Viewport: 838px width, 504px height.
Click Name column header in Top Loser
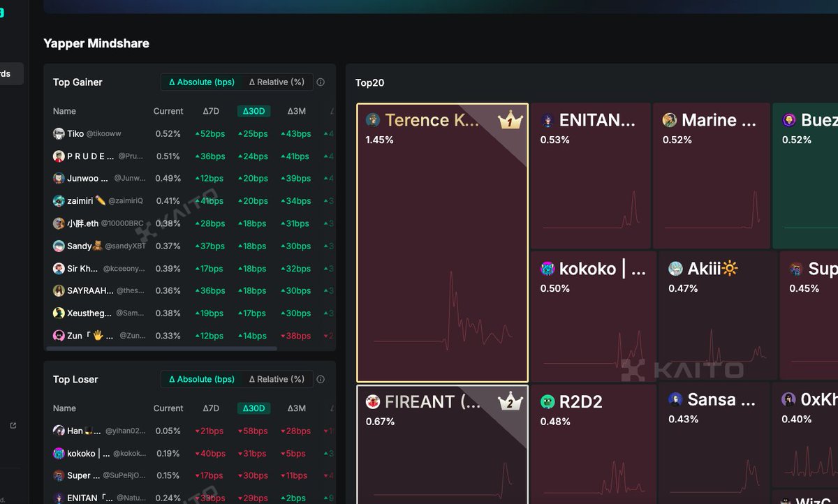[x=64, y=408]
